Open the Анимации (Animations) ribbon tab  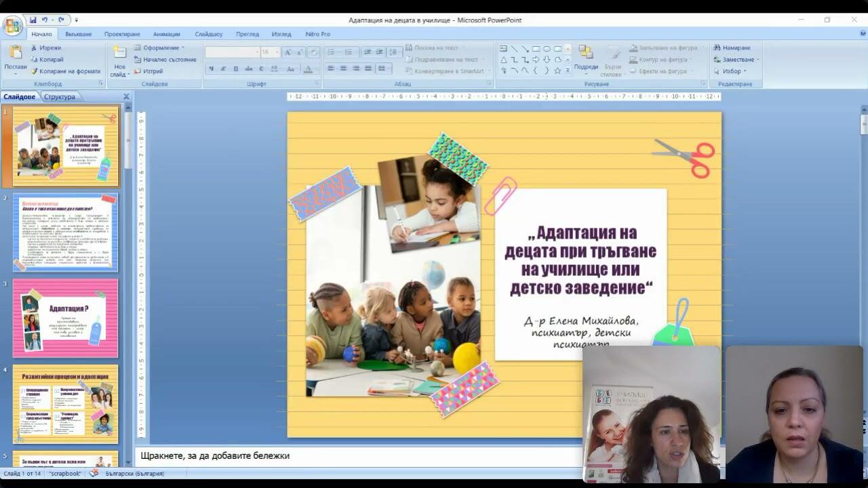coord(166,34)
